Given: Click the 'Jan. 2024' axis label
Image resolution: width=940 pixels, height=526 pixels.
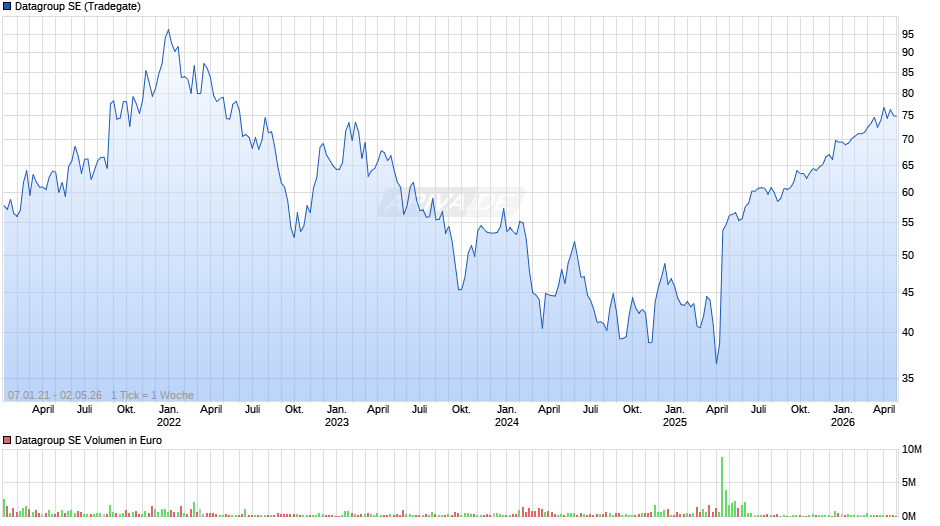Looking at the screenshot, I should [x=507, y=416].
